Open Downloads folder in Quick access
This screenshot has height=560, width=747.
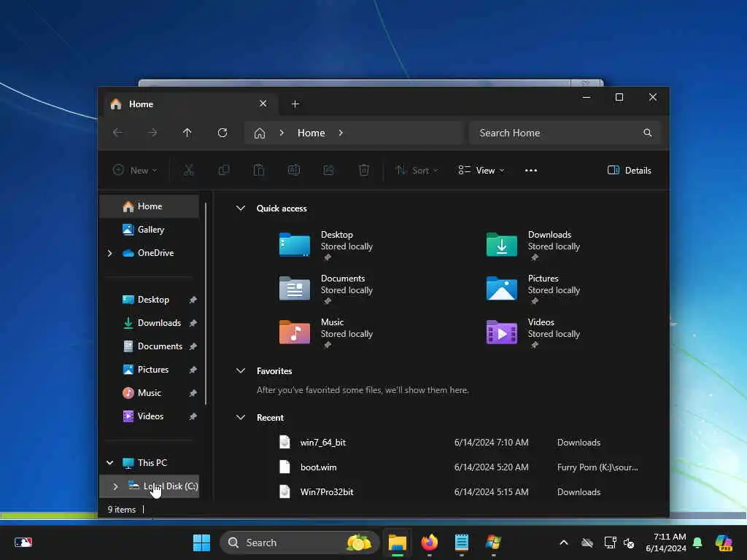click(533, 245)
